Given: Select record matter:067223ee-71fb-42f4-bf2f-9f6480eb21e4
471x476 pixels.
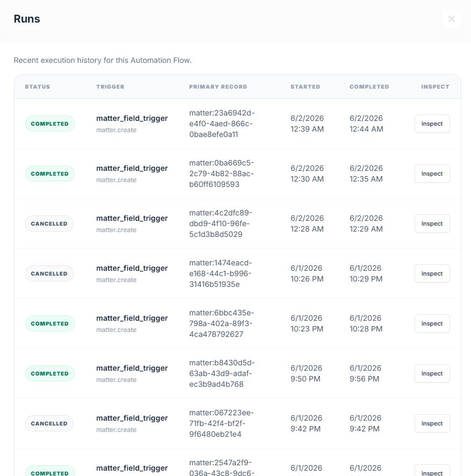Looking at the screenshot, I should [222, 423].
